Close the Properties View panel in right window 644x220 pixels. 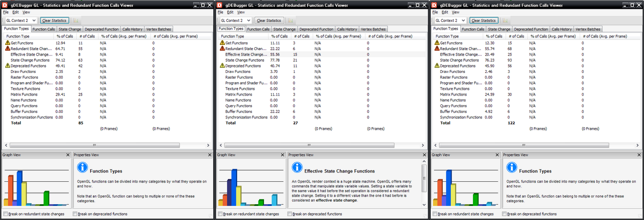tap(639, 155)
